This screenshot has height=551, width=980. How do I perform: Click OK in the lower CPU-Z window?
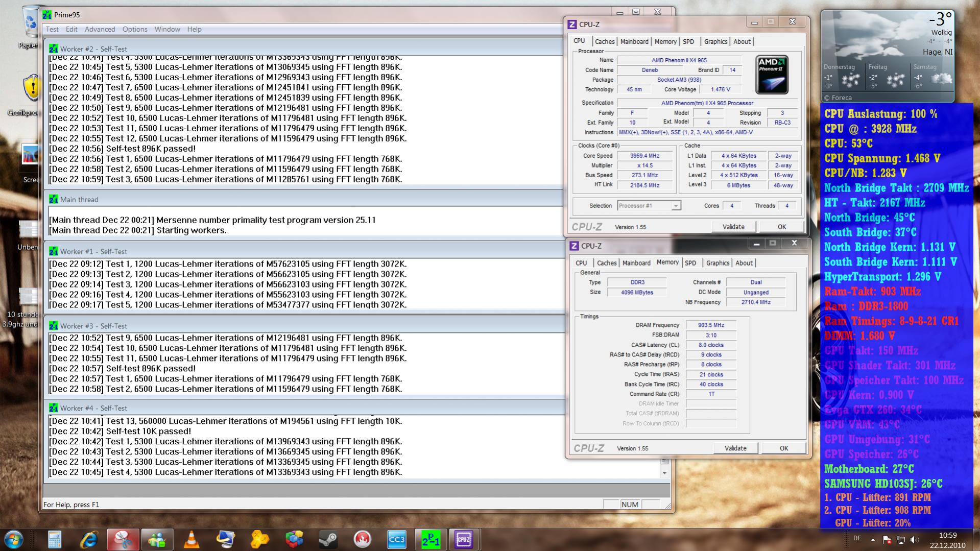click(784, 448)
